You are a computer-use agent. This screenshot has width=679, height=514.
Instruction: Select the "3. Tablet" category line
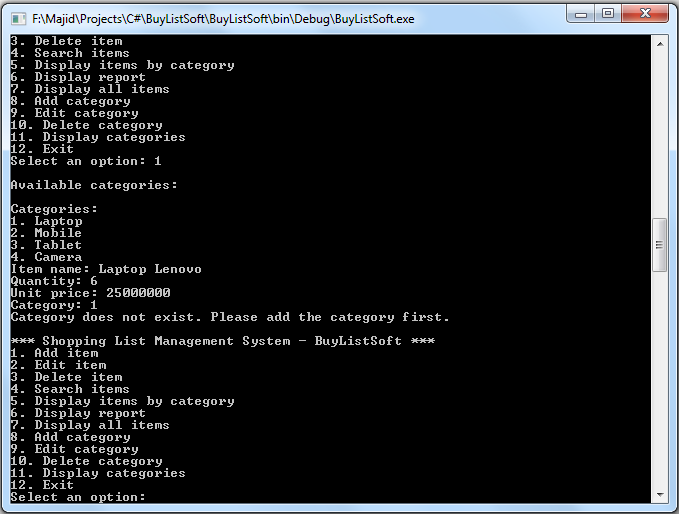pyautogui.click(x=46, y=245)
